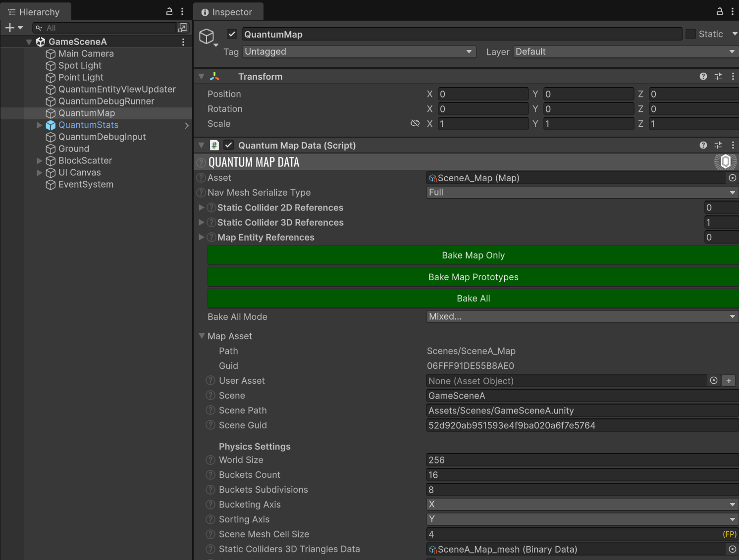
Task: Click the help icon next to Asset label
Action: pos(201,178)
